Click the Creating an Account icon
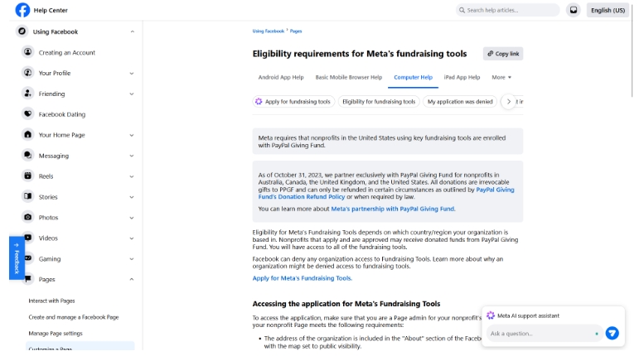This screenshot has height=356, width=644. tap(27, 52)
